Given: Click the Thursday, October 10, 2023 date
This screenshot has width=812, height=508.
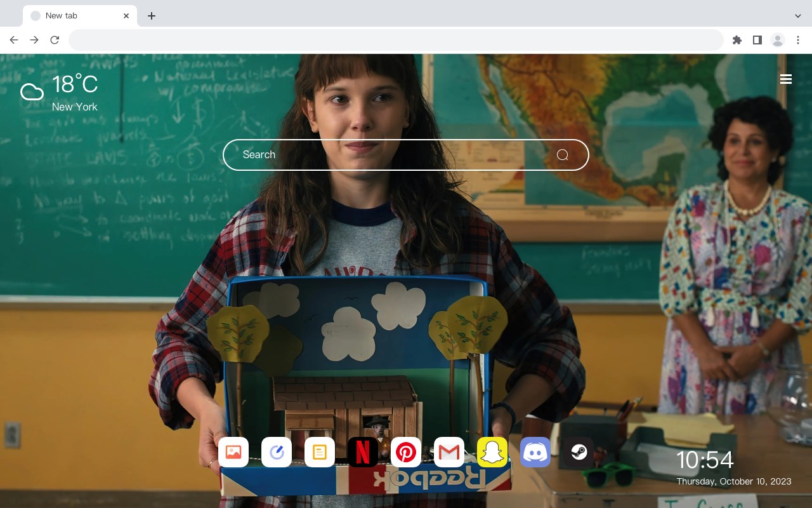Looking at the screenshot, I should click(x=734, y=481).
